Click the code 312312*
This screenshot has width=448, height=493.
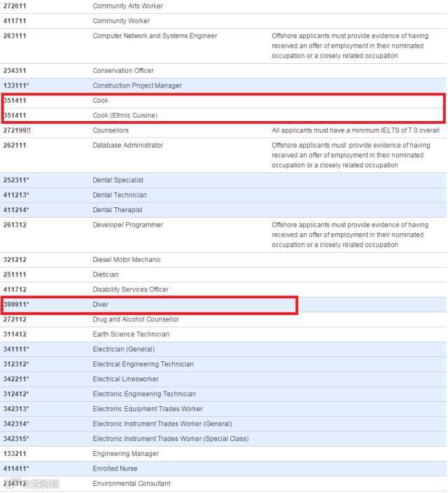(x=16, y=364)
